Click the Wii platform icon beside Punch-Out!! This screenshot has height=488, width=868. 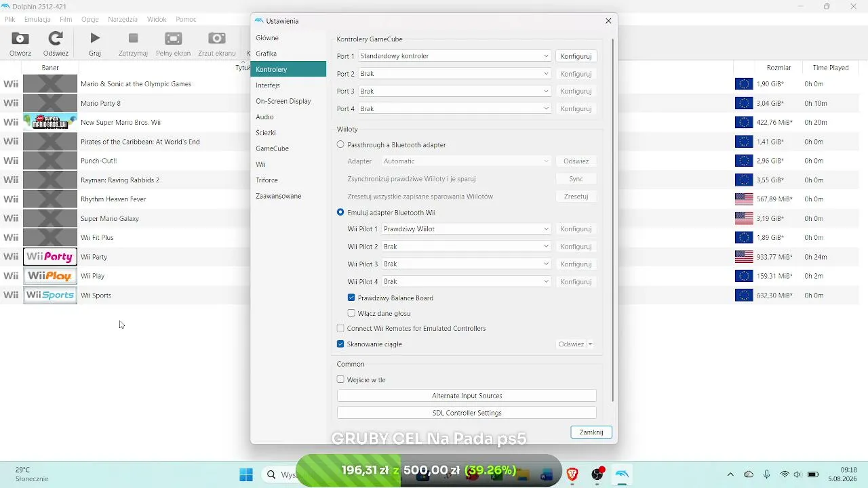(11, 161)
